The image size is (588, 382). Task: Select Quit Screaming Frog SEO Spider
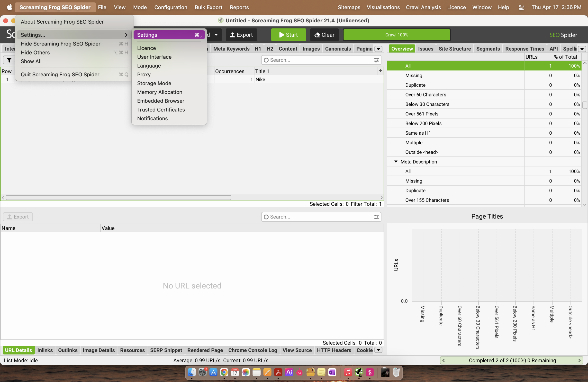pos(74,74)
